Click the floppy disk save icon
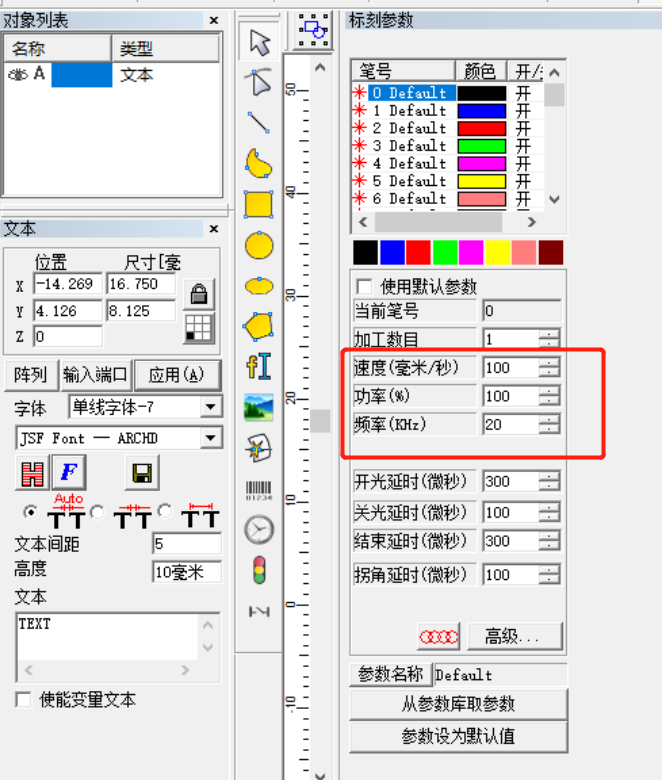 tap(142, 472)
